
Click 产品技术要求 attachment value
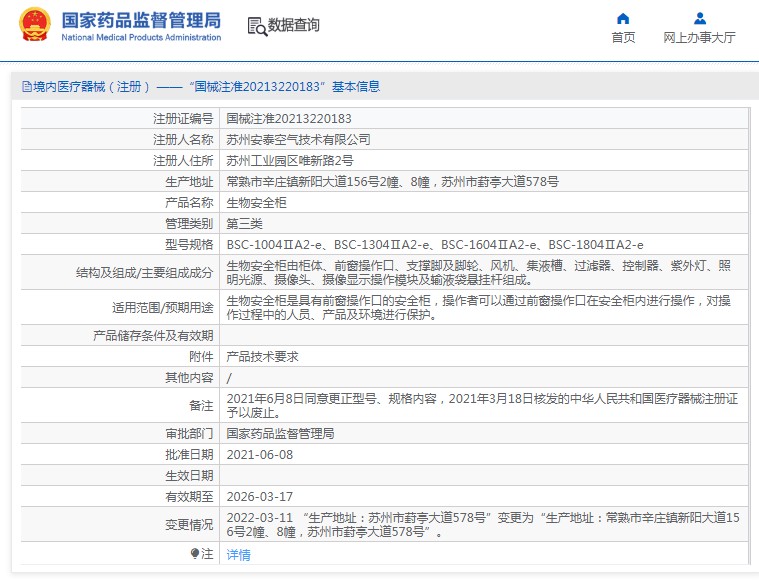[262, 357]
